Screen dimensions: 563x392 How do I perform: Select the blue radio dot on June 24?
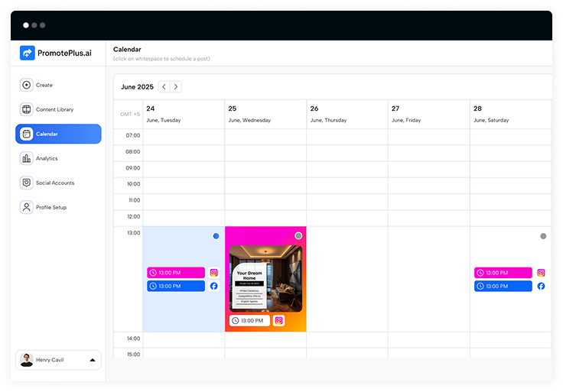(216, 236)
